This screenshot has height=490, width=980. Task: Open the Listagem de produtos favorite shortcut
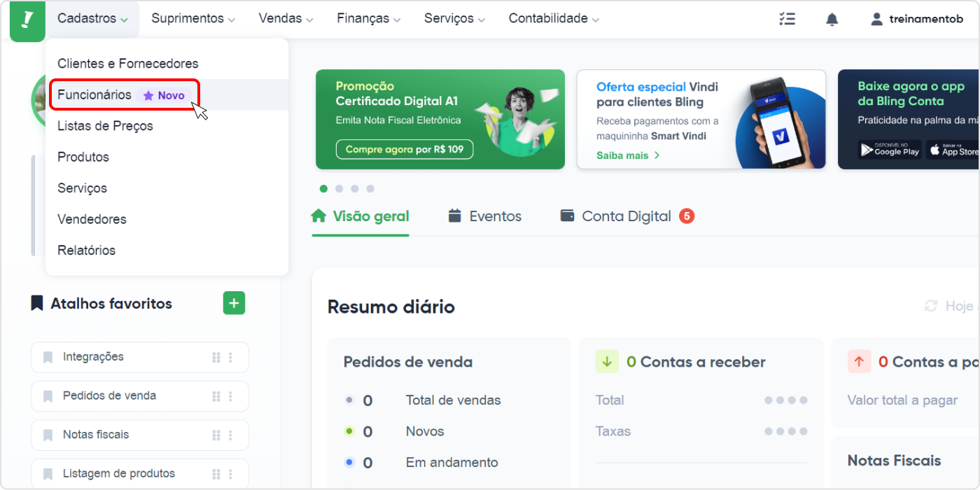(140, 474)
